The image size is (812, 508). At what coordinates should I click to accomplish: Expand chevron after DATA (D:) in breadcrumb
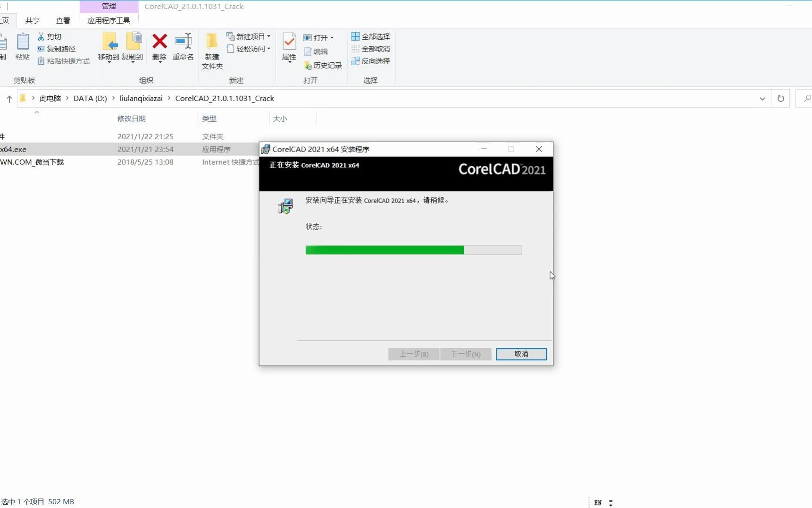113,98
